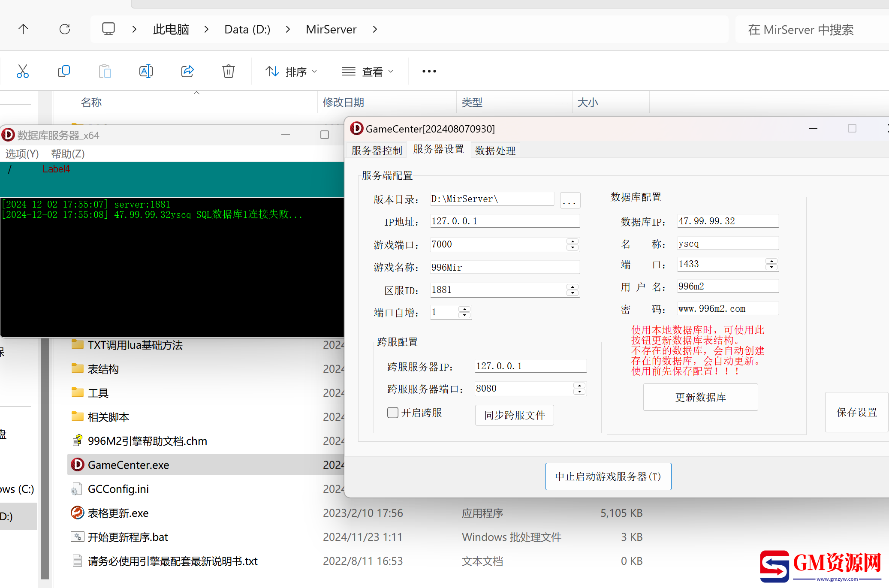Screen dimensions: 889x588
Task: Click the 工具 folder icon
Action: [78, 392]
